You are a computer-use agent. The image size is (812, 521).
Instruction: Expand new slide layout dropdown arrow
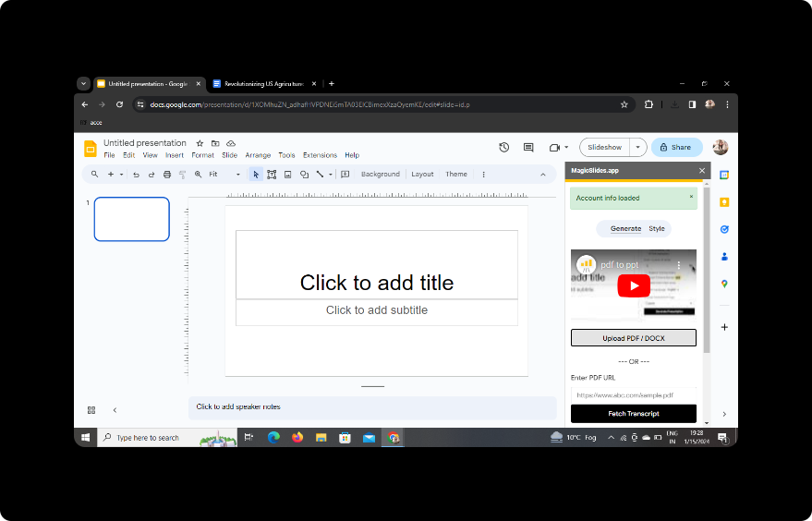pos(122,175)
